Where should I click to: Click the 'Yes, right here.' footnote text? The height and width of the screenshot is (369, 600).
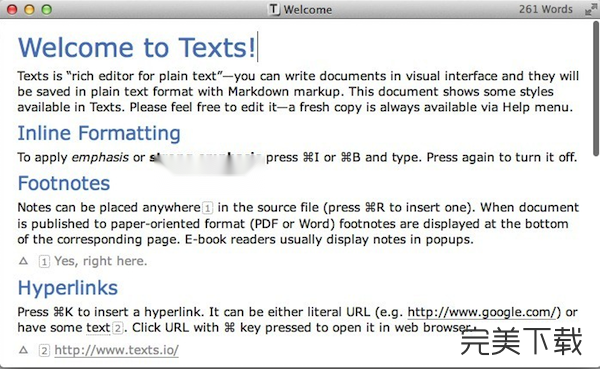point(101,261)
